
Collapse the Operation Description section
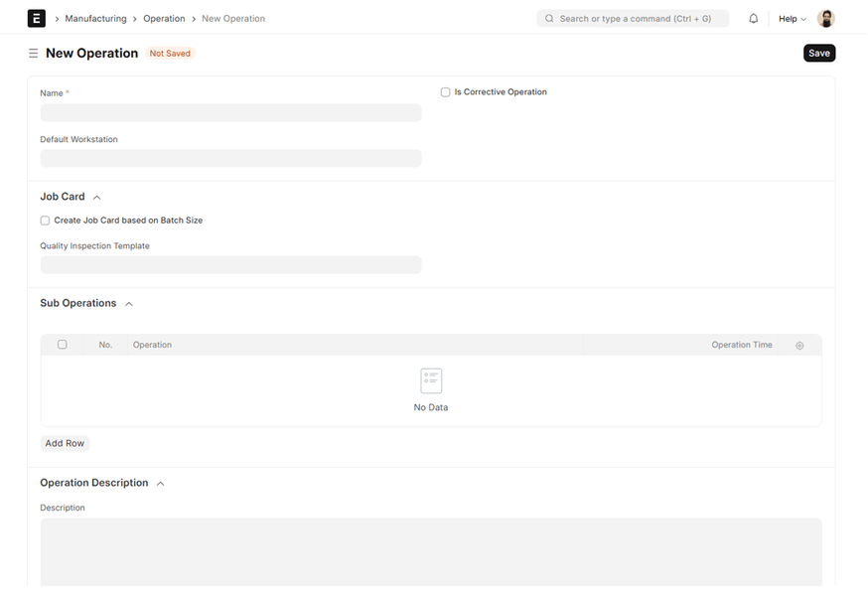pos(161,483)
